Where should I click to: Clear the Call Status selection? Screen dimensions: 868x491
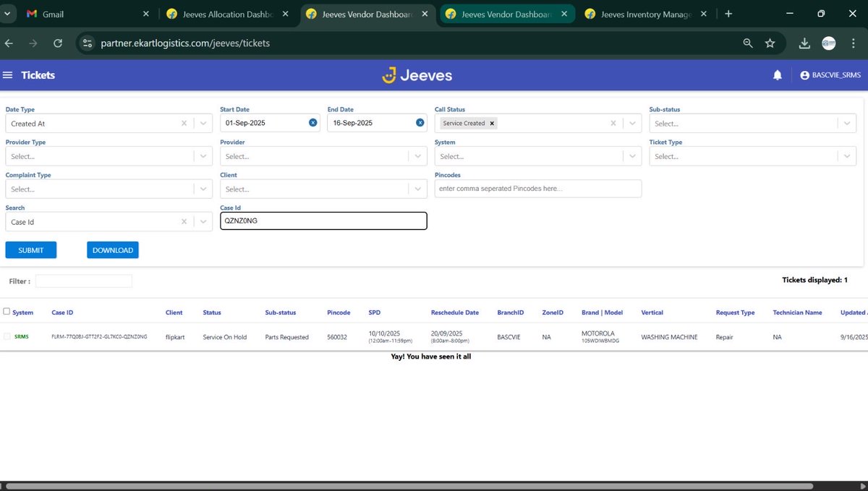[x=614, y=124]
